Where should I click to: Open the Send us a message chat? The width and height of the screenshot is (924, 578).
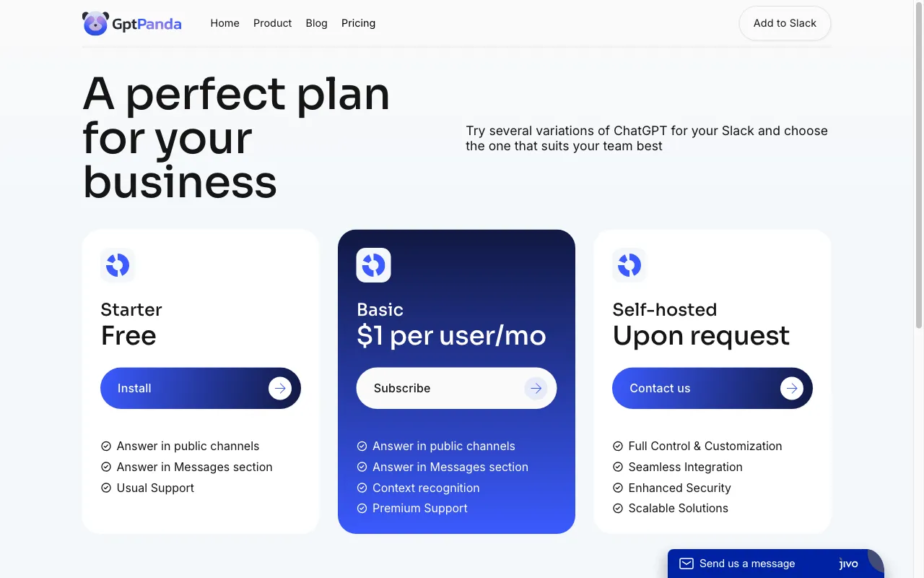coord(775,564)
